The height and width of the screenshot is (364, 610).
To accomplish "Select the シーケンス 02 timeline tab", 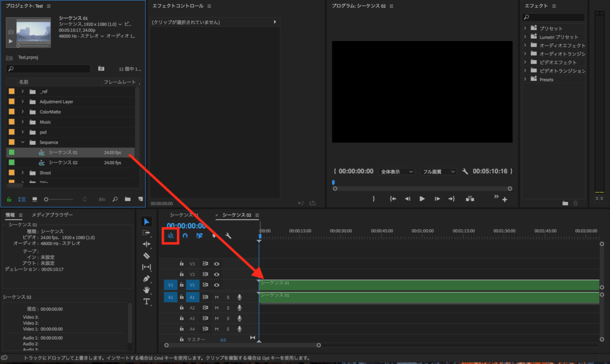I will click(x=237, y=215).
